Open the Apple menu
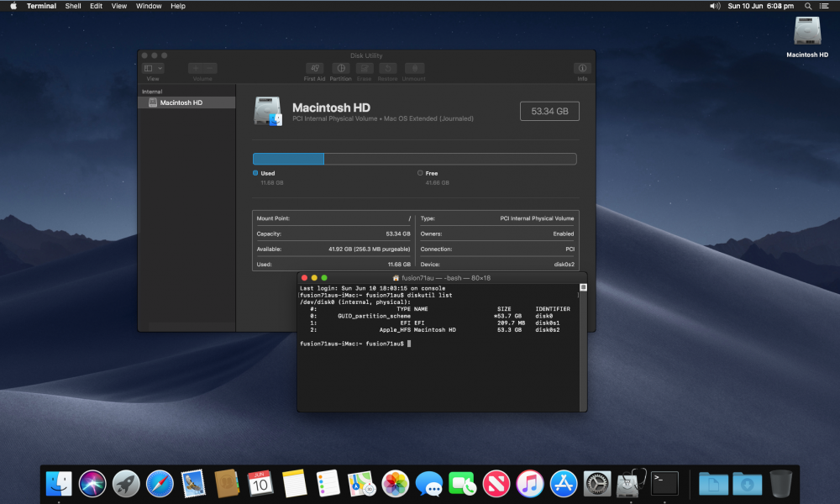840x504 pixels. click(x=13, y=6)
